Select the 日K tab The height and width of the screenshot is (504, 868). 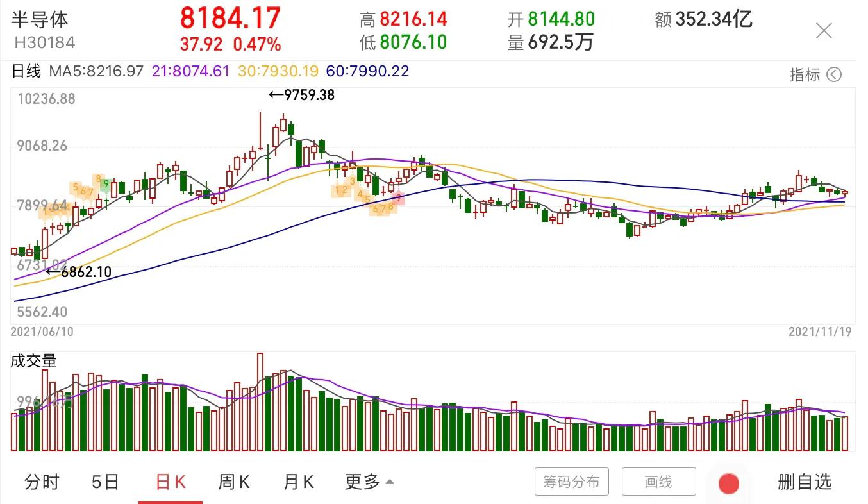171,482
